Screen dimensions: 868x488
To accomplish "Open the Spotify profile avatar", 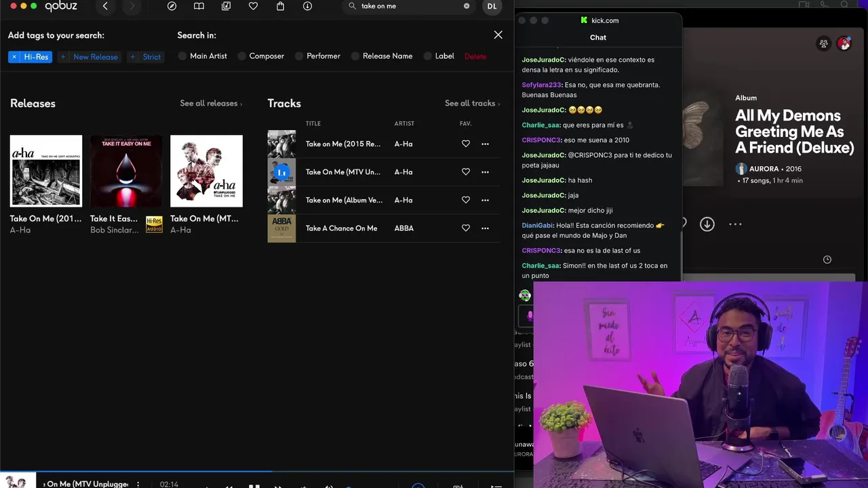I will click(x=844, y=43).
